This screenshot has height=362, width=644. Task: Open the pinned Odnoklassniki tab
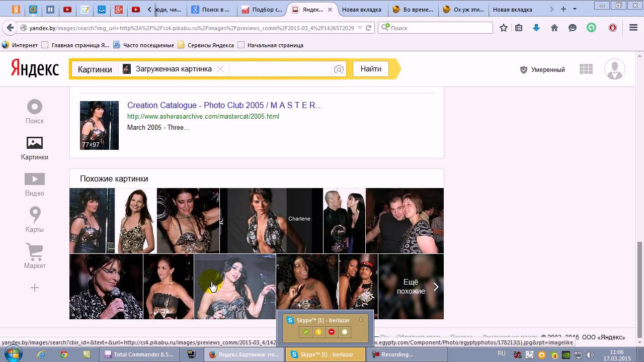click(16, 10)
